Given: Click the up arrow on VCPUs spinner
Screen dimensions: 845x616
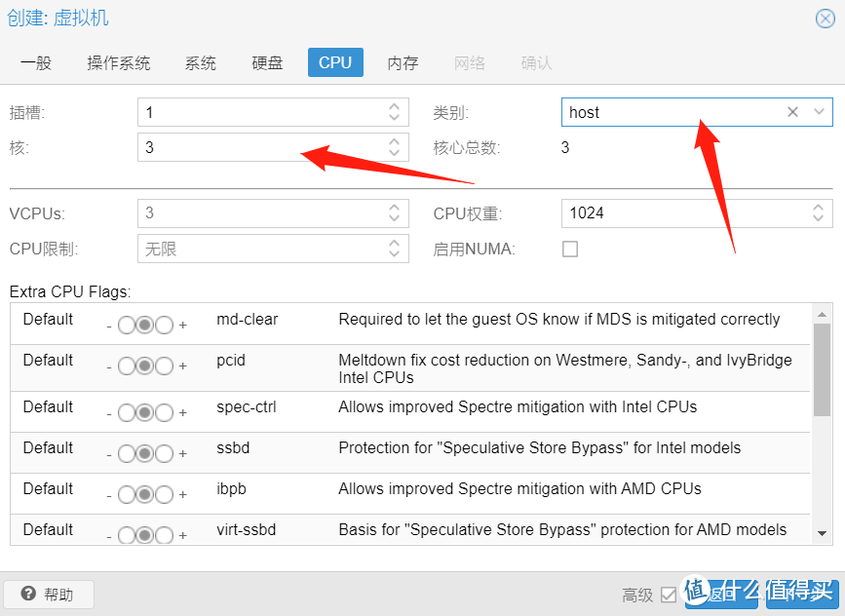Looking at the screenshot, I should [x=394, y=209].
